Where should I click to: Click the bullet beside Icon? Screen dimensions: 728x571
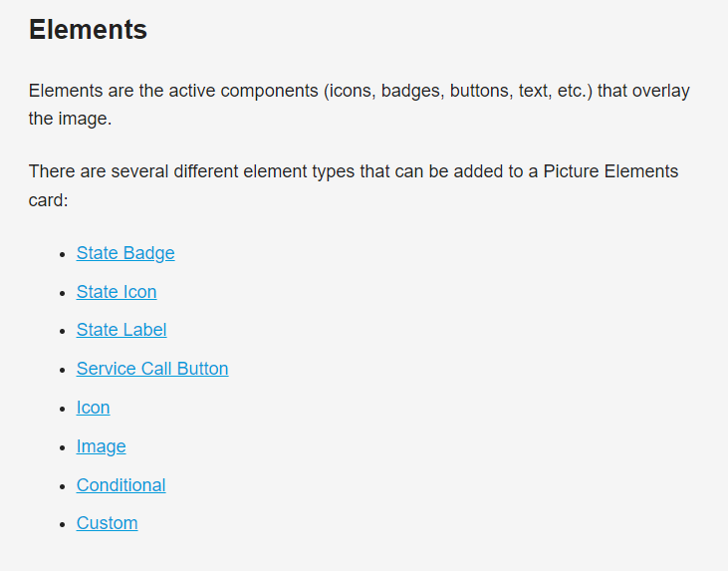(63, 409)
